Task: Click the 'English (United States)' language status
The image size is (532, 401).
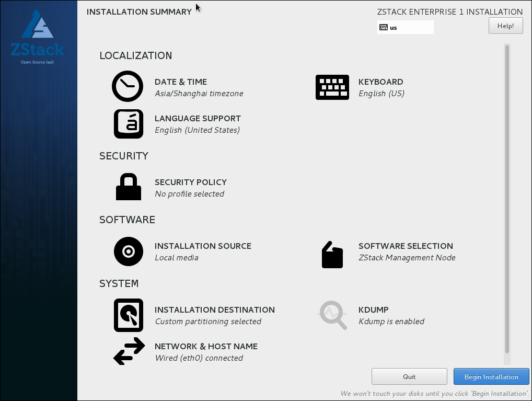Action: 198,130
